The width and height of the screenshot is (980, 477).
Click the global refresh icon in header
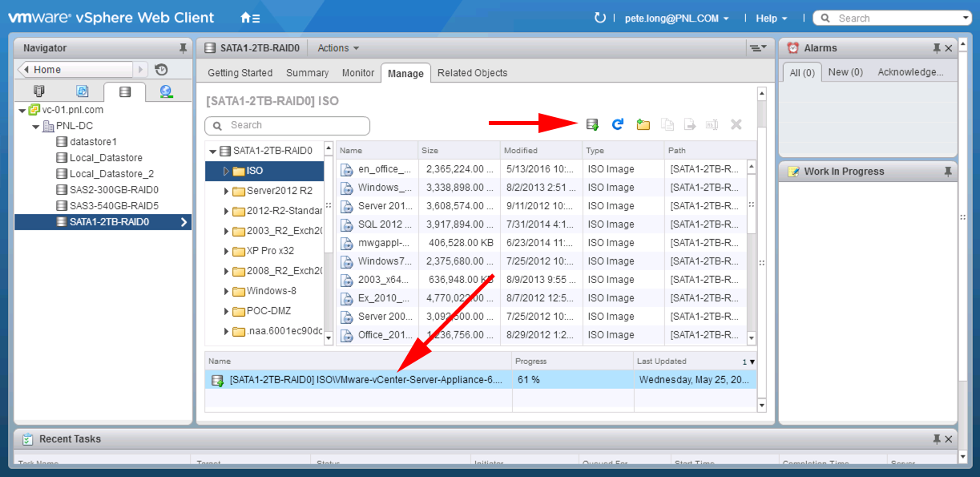click(600, 18)
